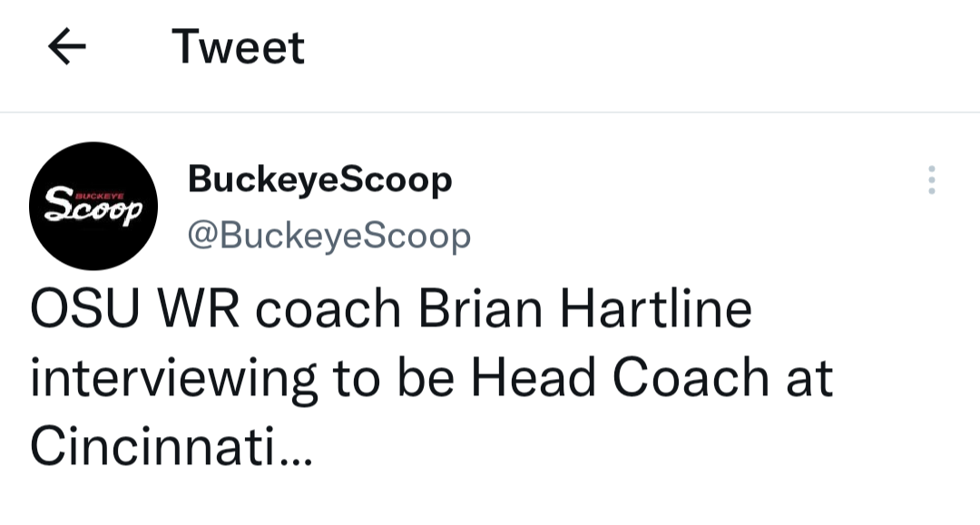The height and width of the screenshot is (525, 980).
Task: Click the word 'at' ending second line
Action: click(x=809, y=379)
